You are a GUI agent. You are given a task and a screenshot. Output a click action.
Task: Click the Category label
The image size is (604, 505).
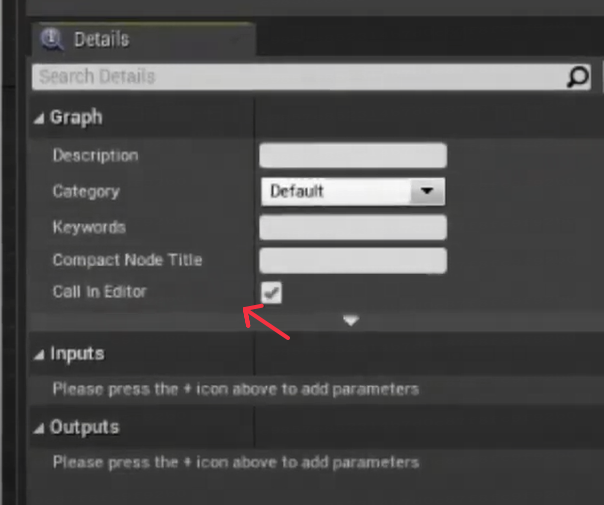point(86,191)
